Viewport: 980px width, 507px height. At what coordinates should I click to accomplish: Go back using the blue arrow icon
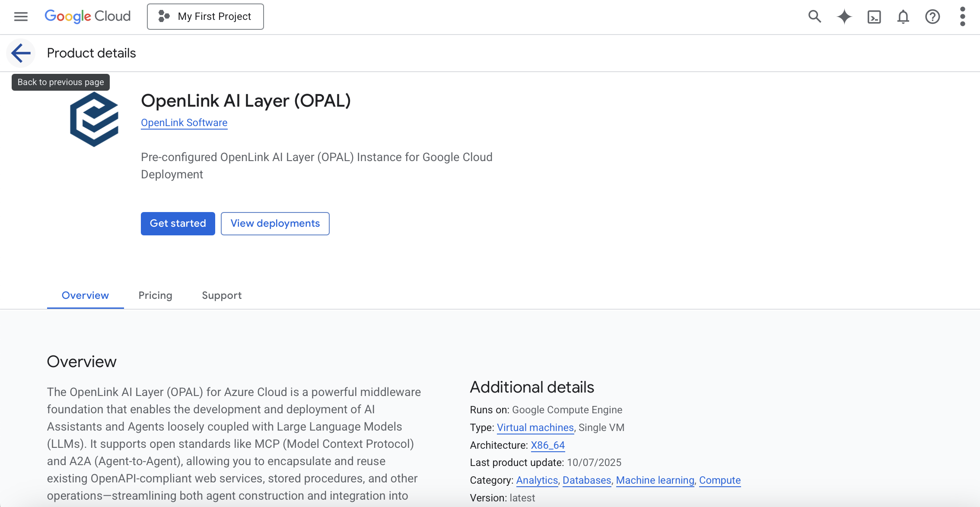(x=21, y=53)
